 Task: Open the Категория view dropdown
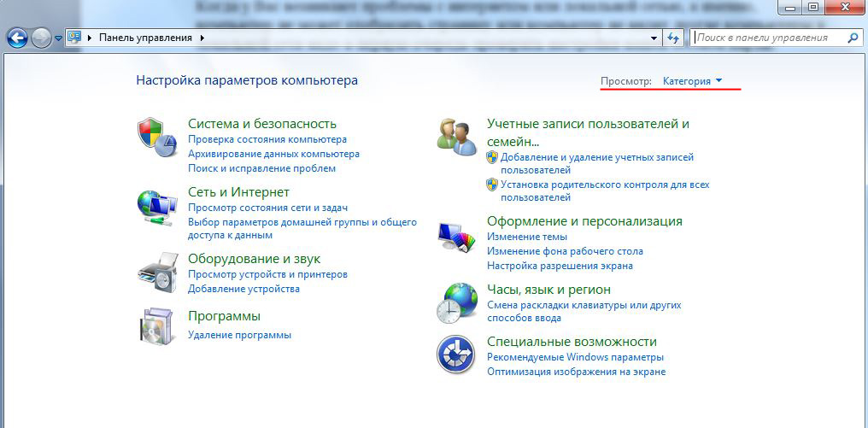[x=693, y=81]
